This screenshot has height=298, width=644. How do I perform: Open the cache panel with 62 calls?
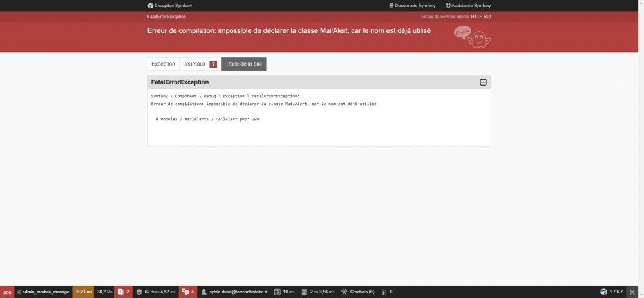(156, 292)
